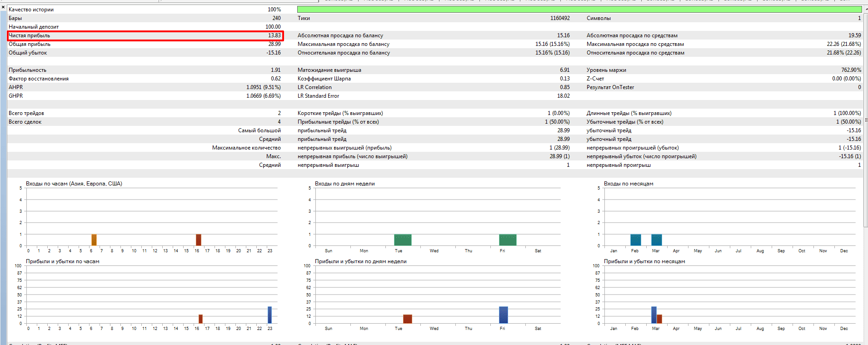Select the 'Максимальное количество' row label
868x345 pixels.
pyautogui.click(x=246, y=148)
